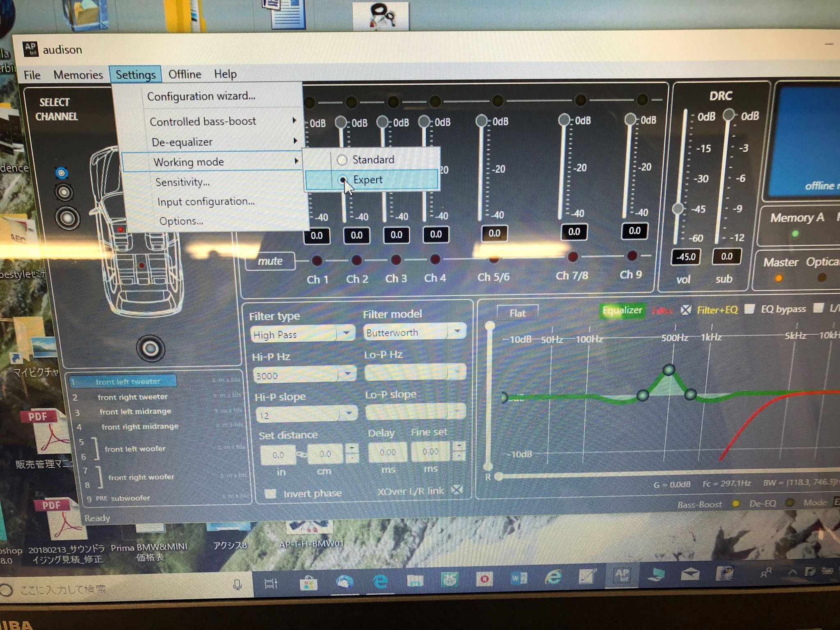Viewport: 840px width, 630px height.
Task: Click the Ch 5/6 level slider knob
Action: click(x=481, y=121)
